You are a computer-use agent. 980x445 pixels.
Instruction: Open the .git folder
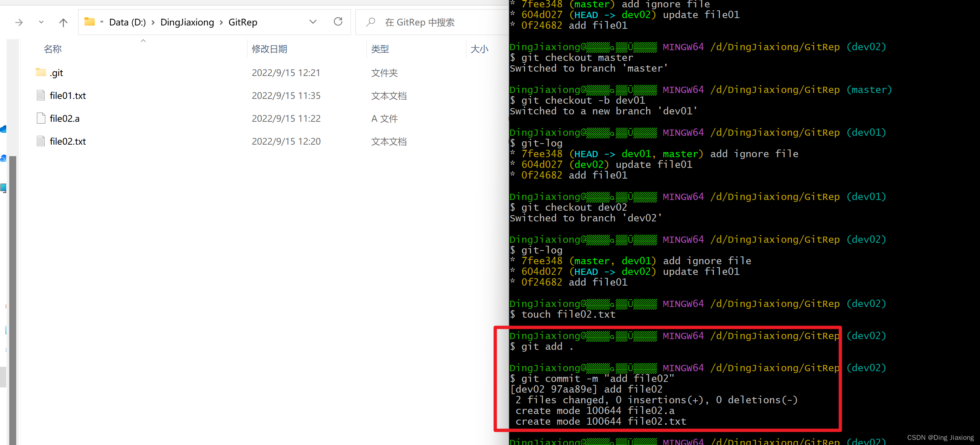[56, 72]
